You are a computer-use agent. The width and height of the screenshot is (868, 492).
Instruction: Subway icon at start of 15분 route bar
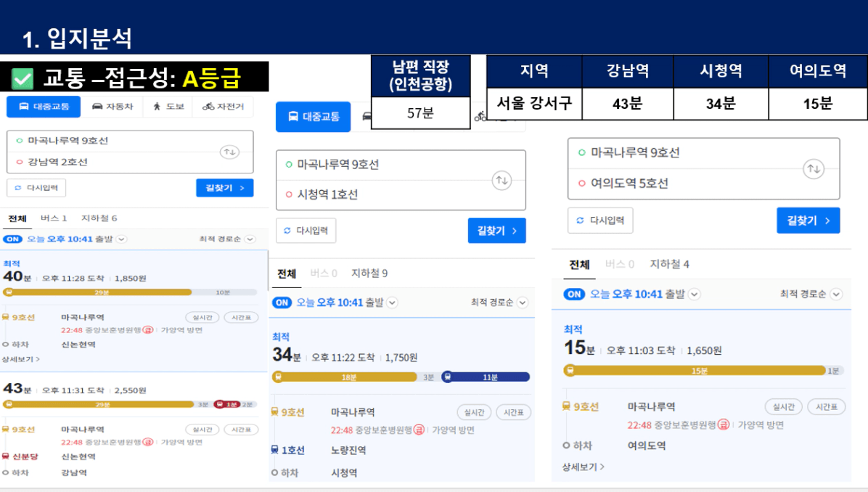point(570,370)
